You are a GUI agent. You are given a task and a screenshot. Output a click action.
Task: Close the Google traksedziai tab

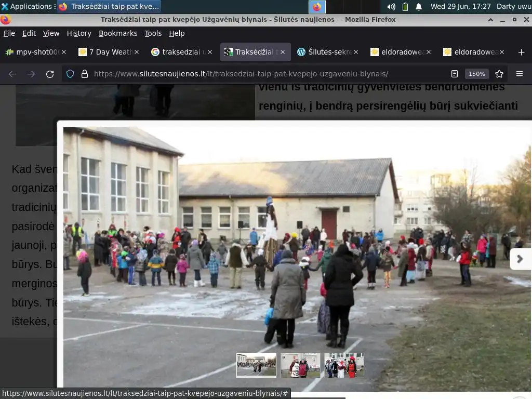(210, 52)
